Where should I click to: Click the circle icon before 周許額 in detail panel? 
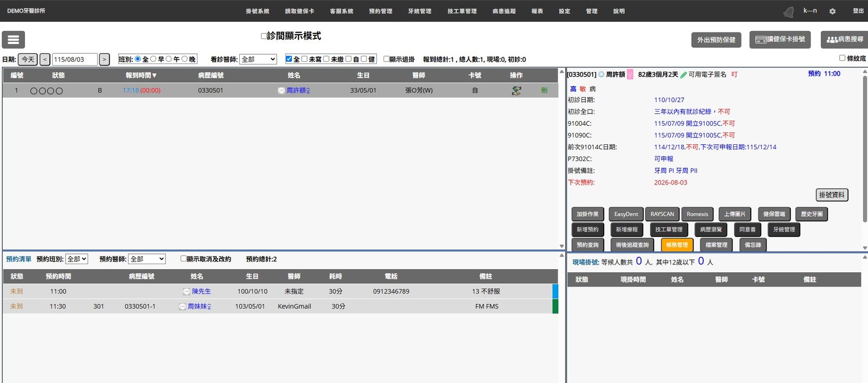coord(601,74)
